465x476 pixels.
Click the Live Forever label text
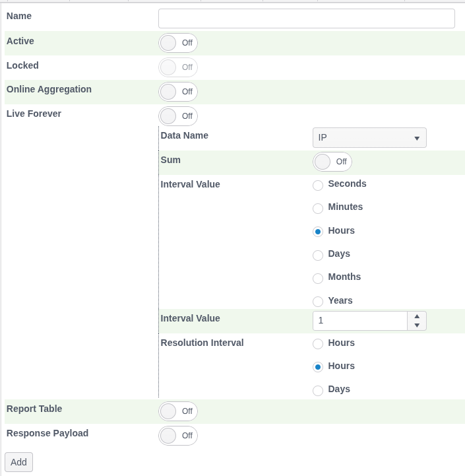click(x=34, y=114)
